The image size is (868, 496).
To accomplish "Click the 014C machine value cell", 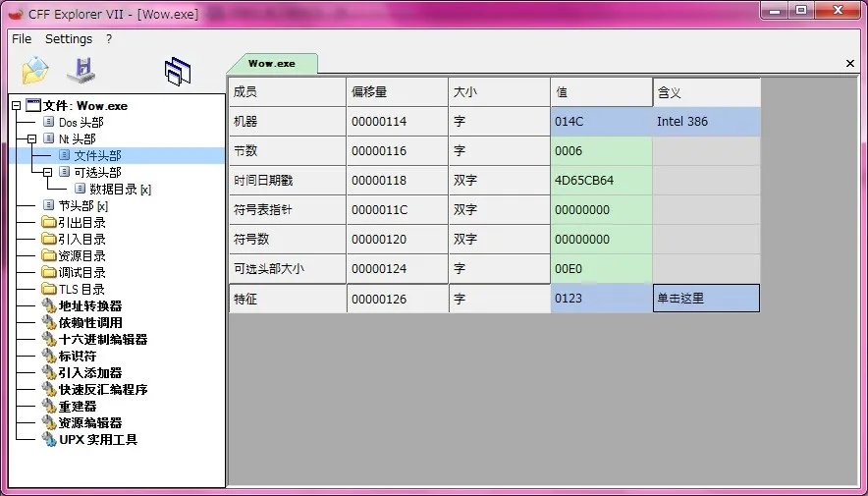I will (601, 121).
